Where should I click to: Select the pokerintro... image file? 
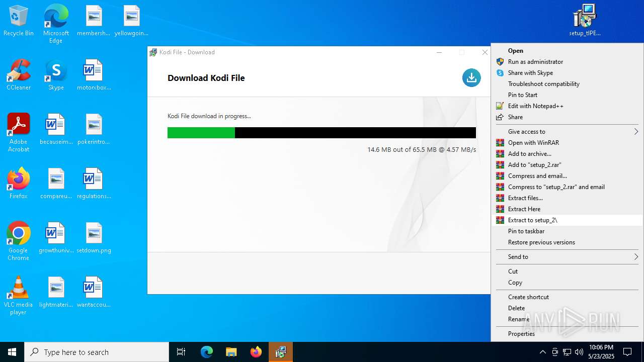(x=94, y=130)
